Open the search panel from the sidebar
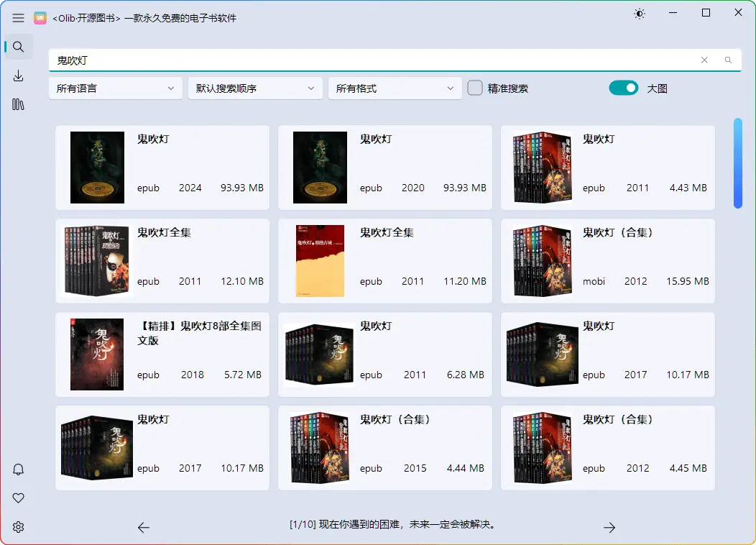This screenshot has height=545, width=756. point(18,47)
